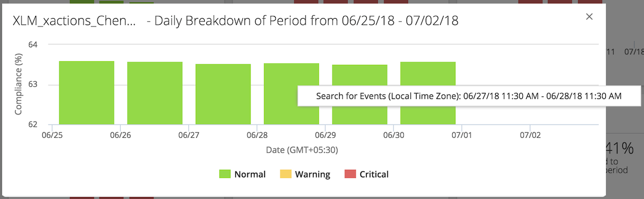The image size is (644, 199).
Task: Close the Daily Breakdown dialog
Action: click(x=589, y=17)
